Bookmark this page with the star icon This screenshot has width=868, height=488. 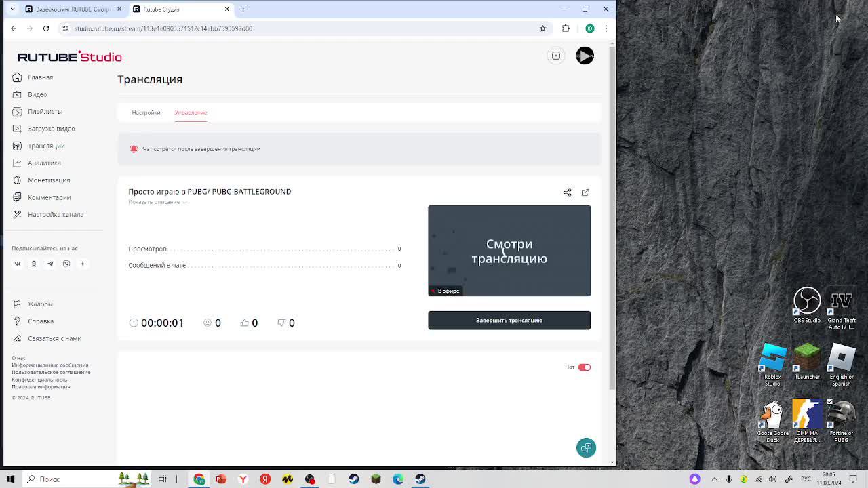tap(542, 28)
